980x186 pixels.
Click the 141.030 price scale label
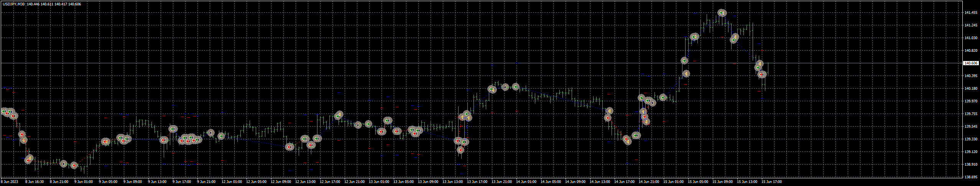tap(970, 38)
